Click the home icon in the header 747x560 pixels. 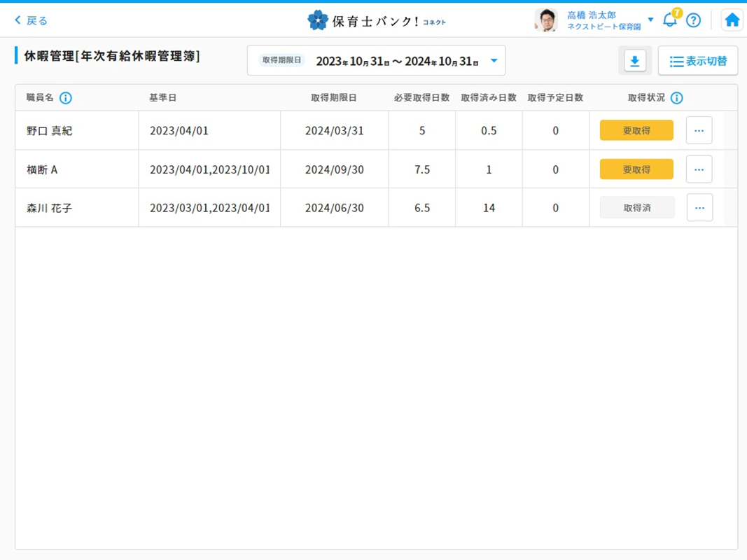click(732, 20)
